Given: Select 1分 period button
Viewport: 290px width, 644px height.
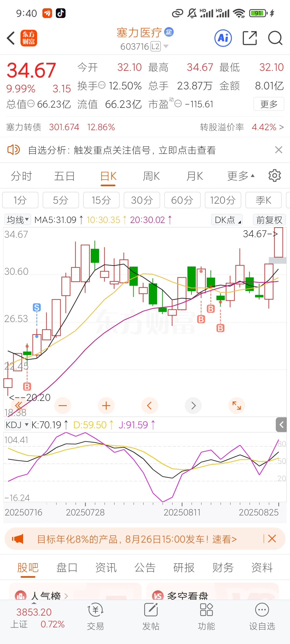Looking at the screenshot, I should 20,200.
